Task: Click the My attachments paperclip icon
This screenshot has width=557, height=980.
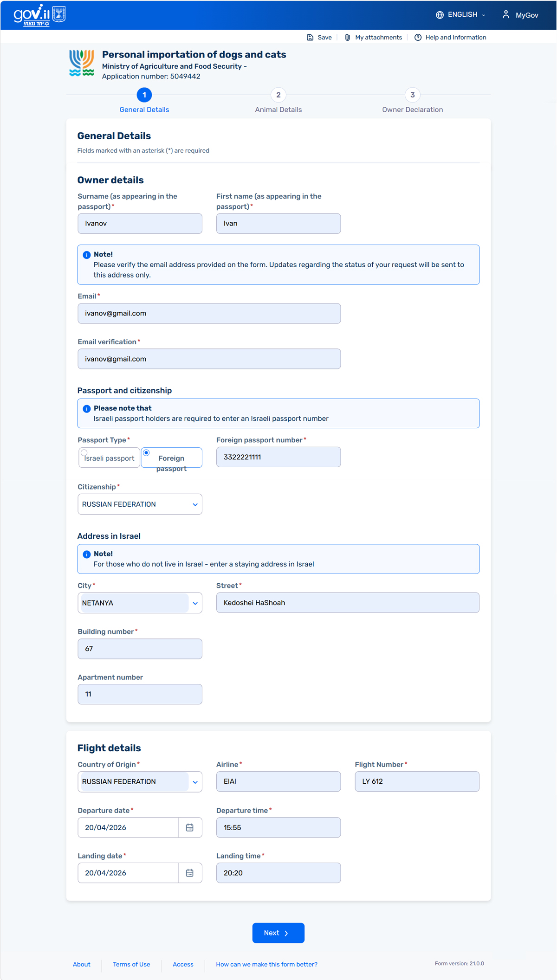Action: [x=347, y=38]
